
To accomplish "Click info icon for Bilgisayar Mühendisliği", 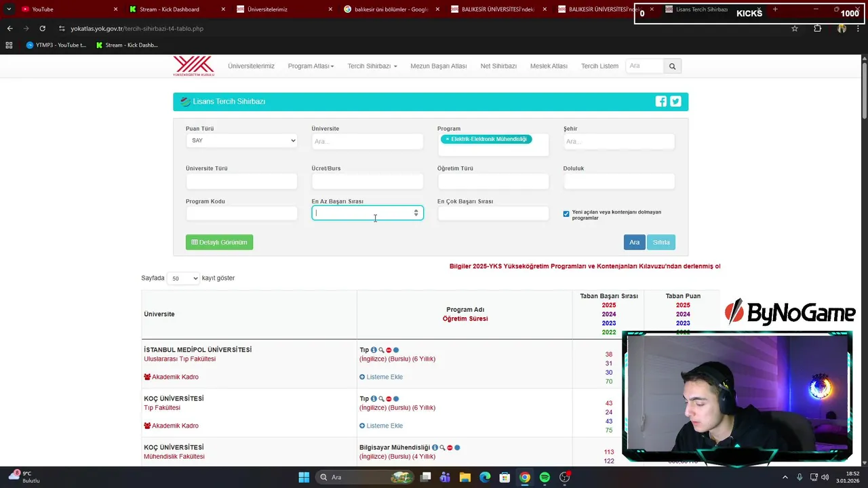I will 435,448.
